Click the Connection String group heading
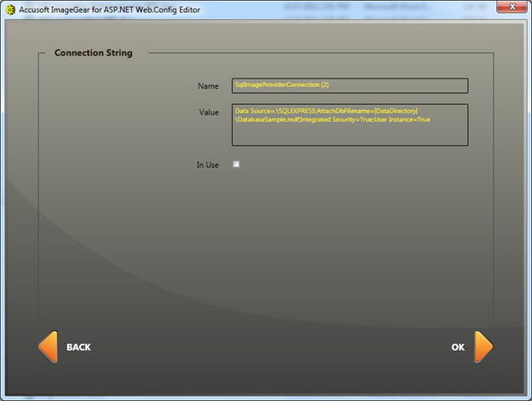This screenshot has width=532, height=401. click(93, 53)
